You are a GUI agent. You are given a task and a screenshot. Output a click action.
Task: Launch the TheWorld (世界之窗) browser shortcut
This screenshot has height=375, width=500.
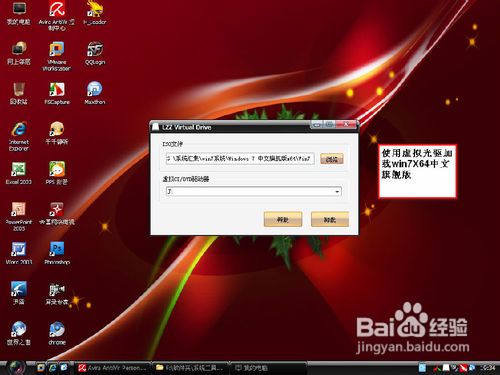(x=19, y=333)
